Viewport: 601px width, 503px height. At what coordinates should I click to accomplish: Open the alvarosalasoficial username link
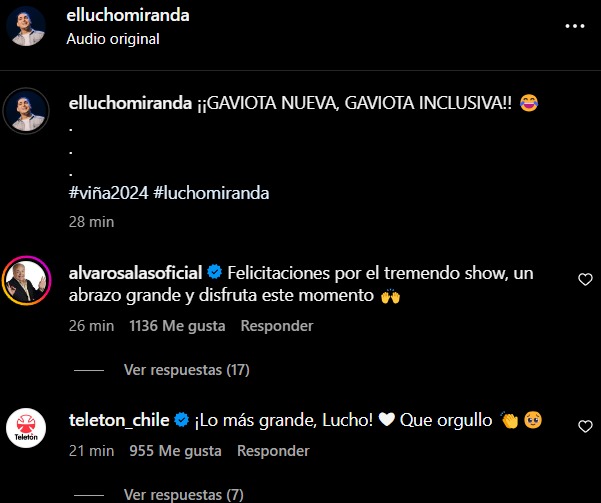[135, 273]
